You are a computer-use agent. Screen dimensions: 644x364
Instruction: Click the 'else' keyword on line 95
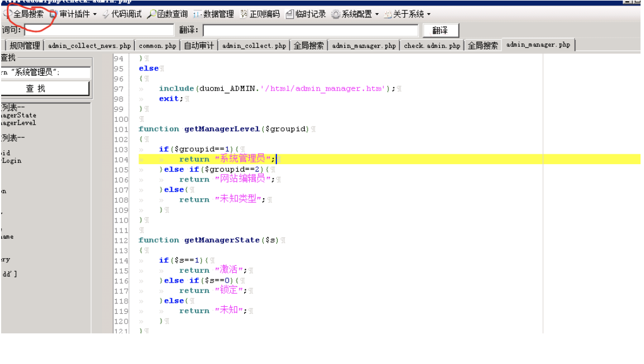click(149, 69)
